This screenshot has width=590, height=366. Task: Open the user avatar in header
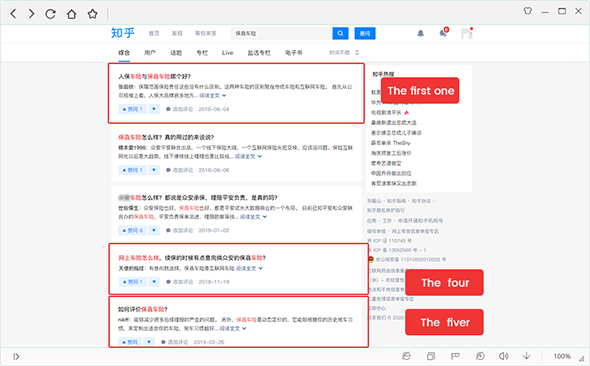pos(467,33)
